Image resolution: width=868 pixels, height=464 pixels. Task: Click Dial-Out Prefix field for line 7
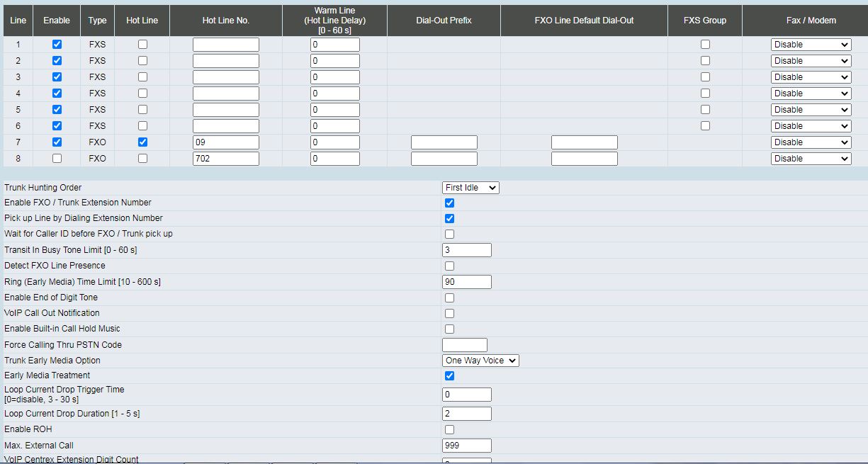pos(444,142)
